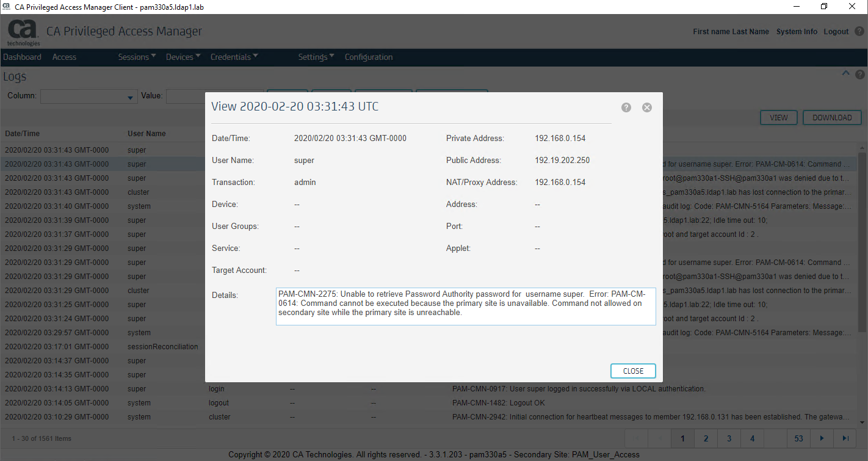Collapse the Logs filter panel chevron
Viewport: 868px width, 461px height.
pyautogui.click(x=846, y=74)
